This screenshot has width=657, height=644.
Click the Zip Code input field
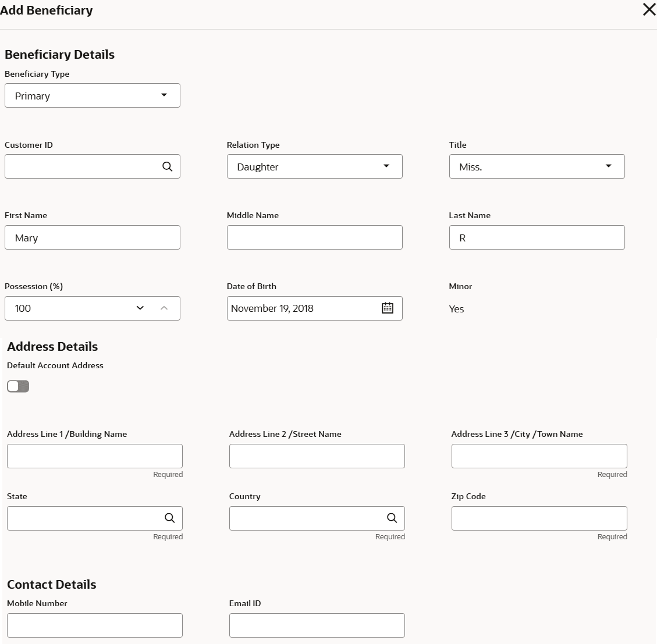(x=539, y=518)
